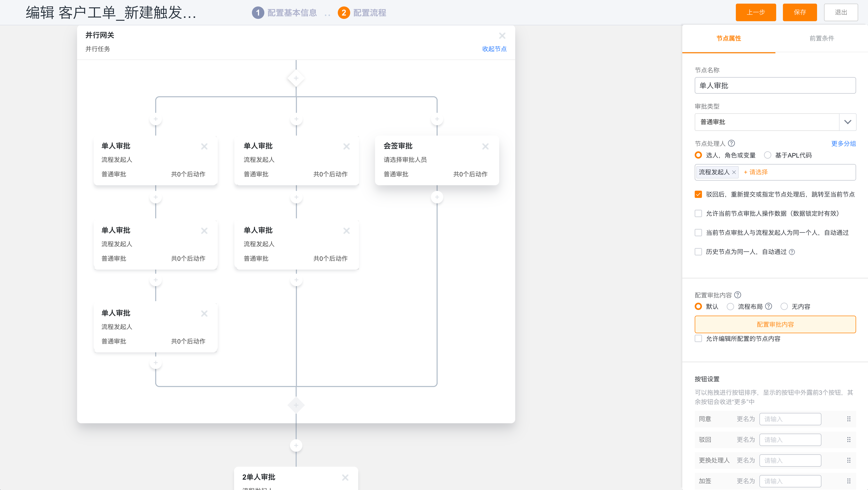Click the help icon beside 节点处理人
The height and width of the screenshot is (490, 868).
pyautogui.click(x=732, y=143)
